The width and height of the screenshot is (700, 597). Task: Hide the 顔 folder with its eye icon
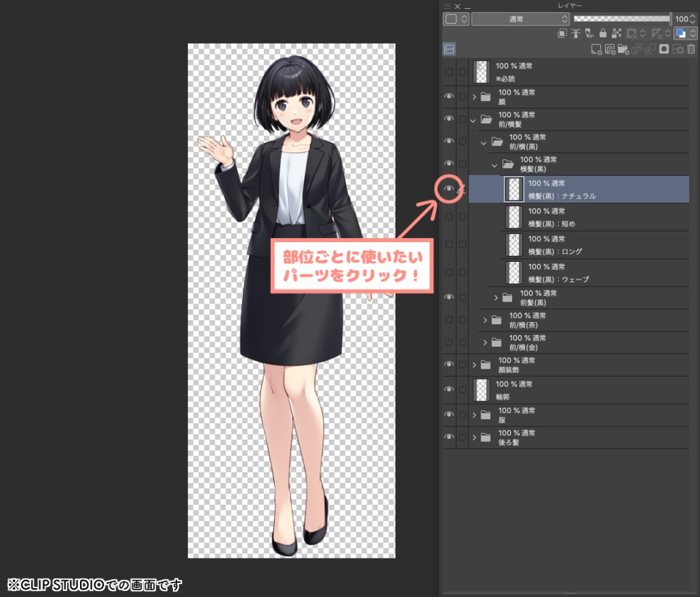pos(448,96)
